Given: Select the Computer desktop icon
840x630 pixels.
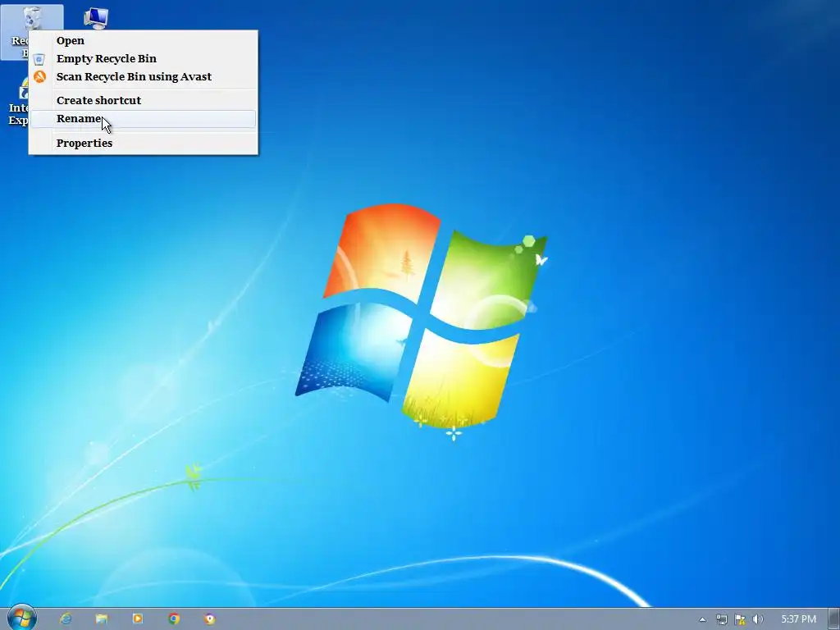Looking at the screenshot, I should tap(97, 18).
